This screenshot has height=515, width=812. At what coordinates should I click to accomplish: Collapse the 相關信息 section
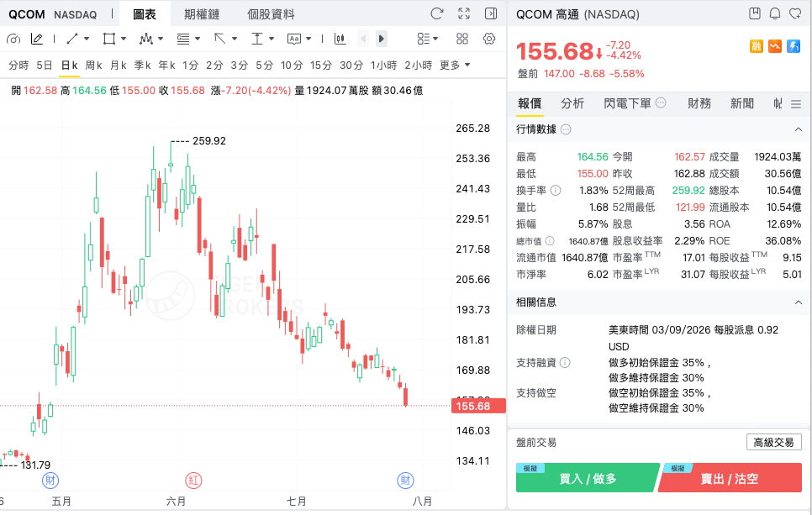798,302
